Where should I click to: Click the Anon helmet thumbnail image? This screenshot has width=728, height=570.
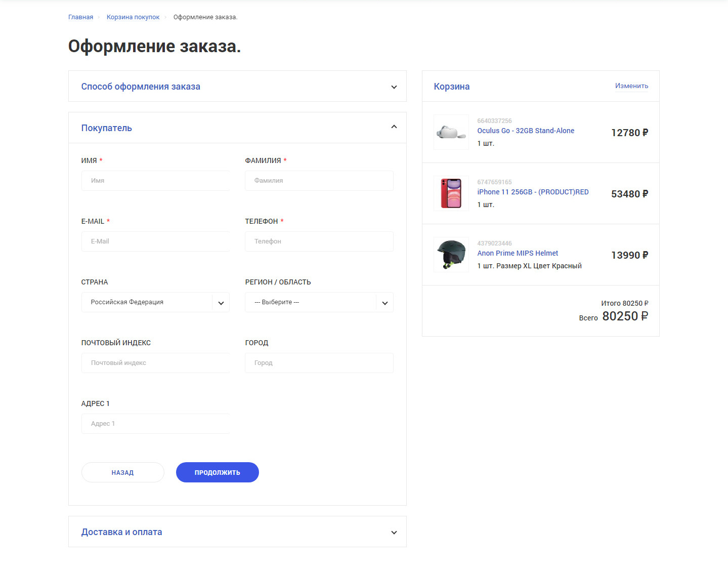(451, 255)
